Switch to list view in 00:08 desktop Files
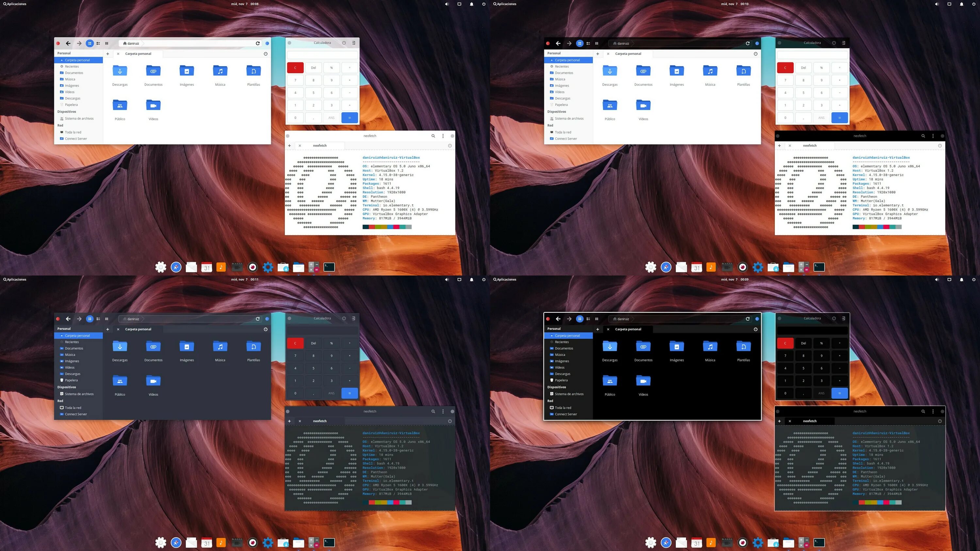This screenshot has height=551, width=980. pos(98,43)
